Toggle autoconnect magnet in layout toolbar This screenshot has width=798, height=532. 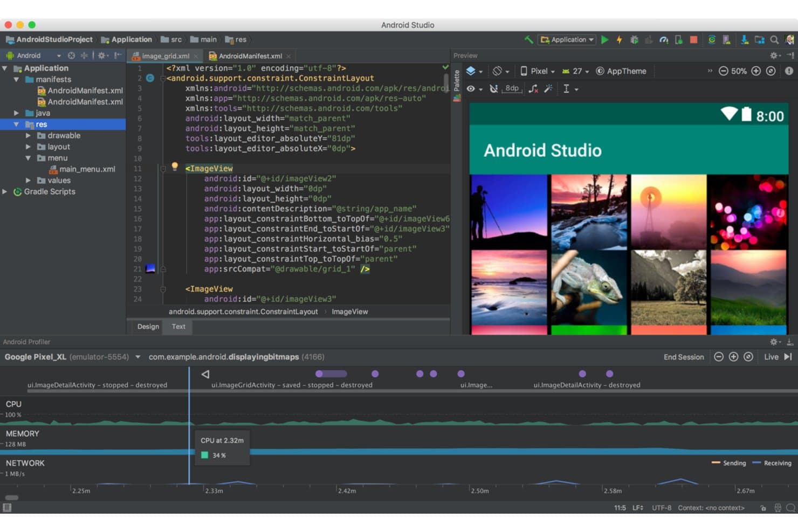(493, 89)
